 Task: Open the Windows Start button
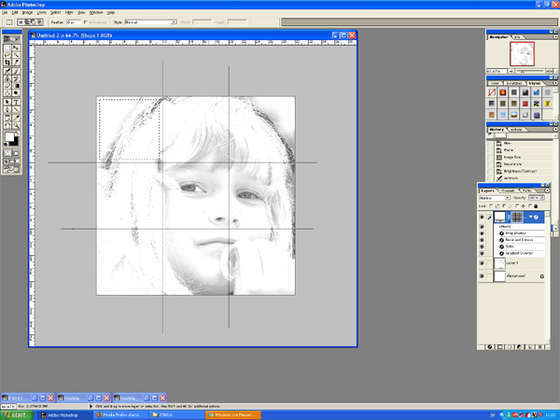[x=17, y=415]
